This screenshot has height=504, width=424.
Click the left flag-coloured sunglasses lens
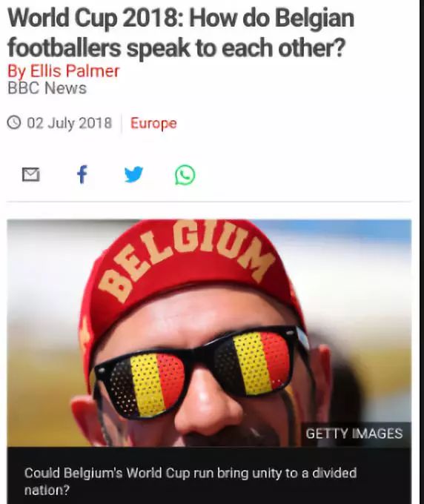[x=147, y=384]
